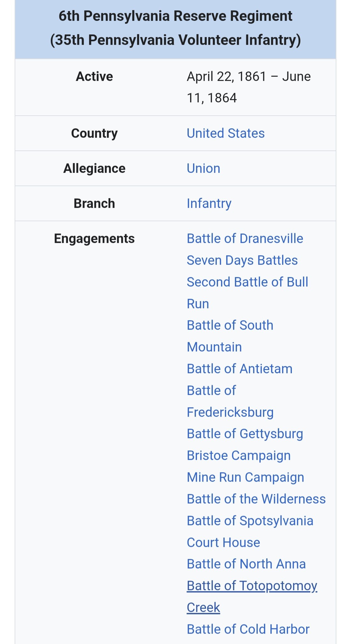Click the Union allegiance link
This screenshot has width=351, height=644.
pyautogui.click(x=203, y=168)
